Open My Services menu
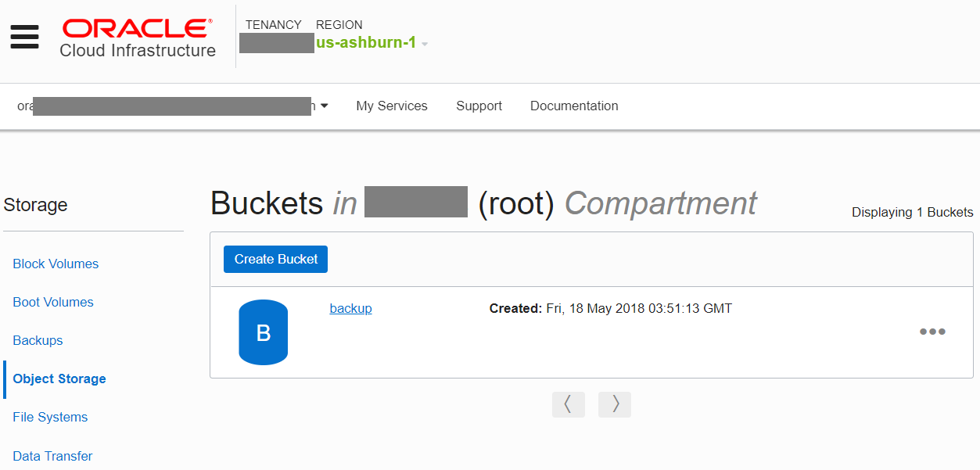This screenshot has width=980, height=470. tap(392, 106)
